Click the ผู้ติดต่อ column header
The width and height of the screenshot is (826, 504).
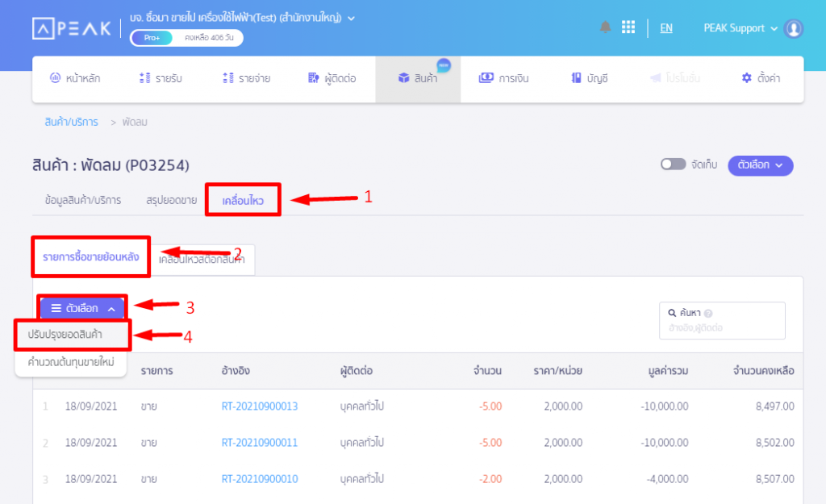(x=356, y=371)
